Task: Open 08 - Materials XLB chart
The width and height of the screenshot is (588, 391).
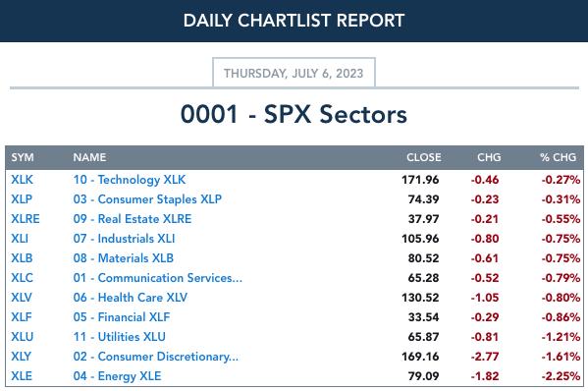Action: click(124, 258)
